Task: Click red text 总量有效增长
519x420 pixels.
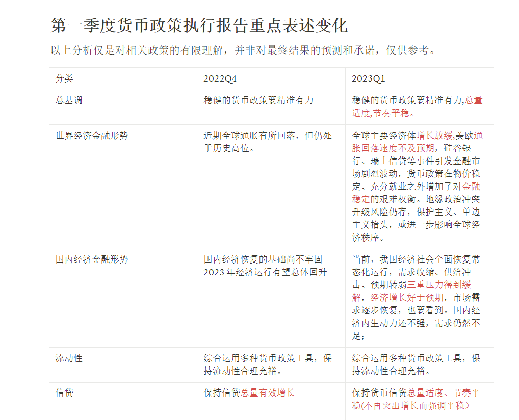Action: click(268, 393)
